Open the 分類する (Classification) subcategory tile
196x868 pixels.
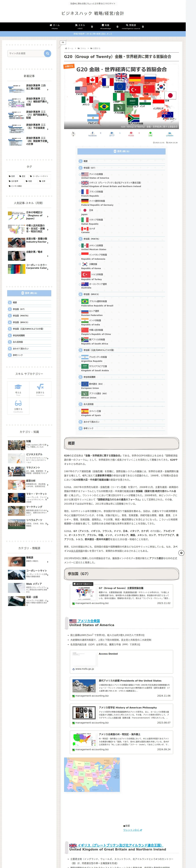tap(18, 406)
